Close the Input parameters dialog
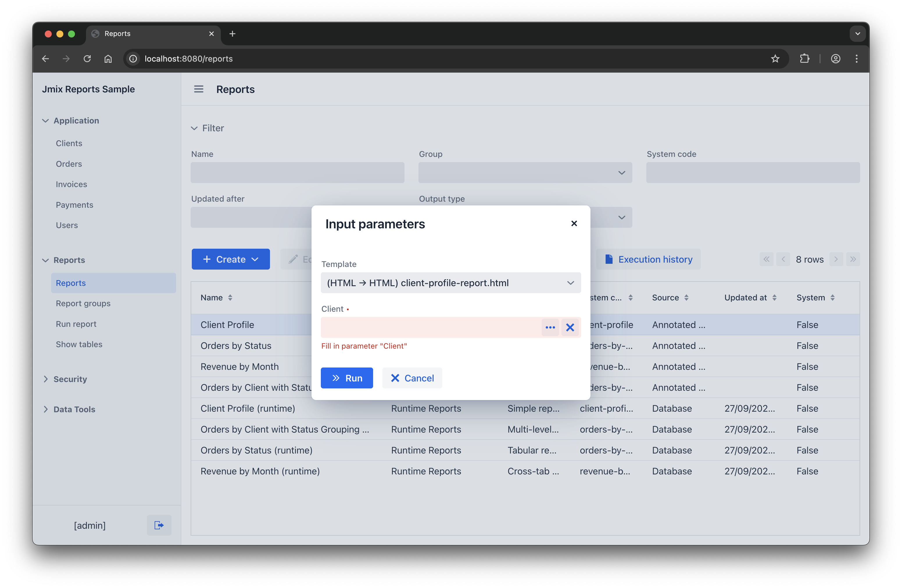The height and width of the screenshot is (588, 902). pyautogui.click(x=574, y=223)
